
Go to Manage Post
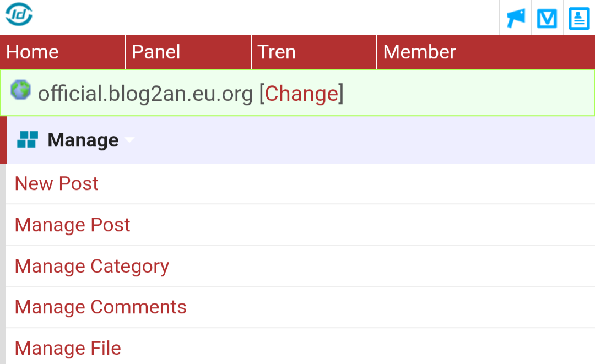(73, 225)
